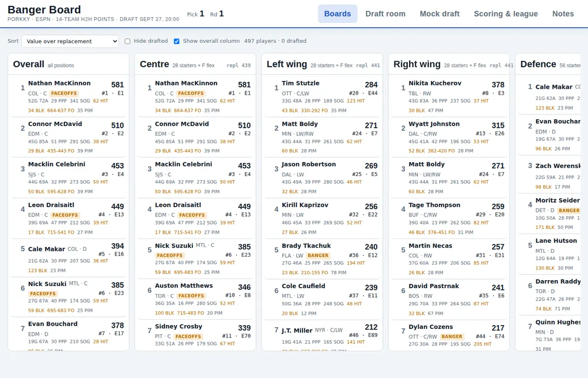
Task: Click the Centre column heading
Action: click(x=154, y=64)
